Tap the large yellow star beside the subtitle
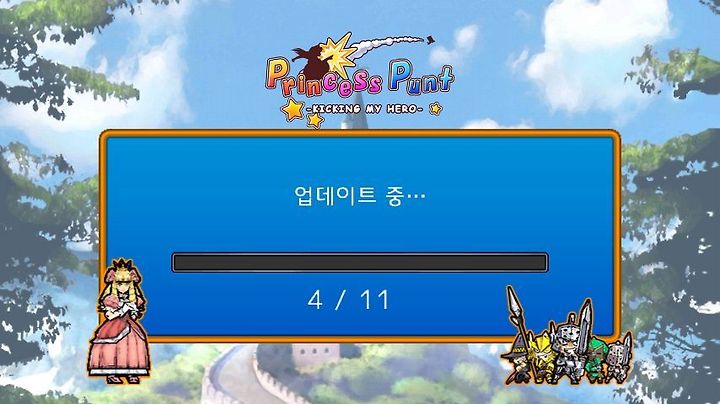The image size is (720, 404). click(x=292, y=110)
